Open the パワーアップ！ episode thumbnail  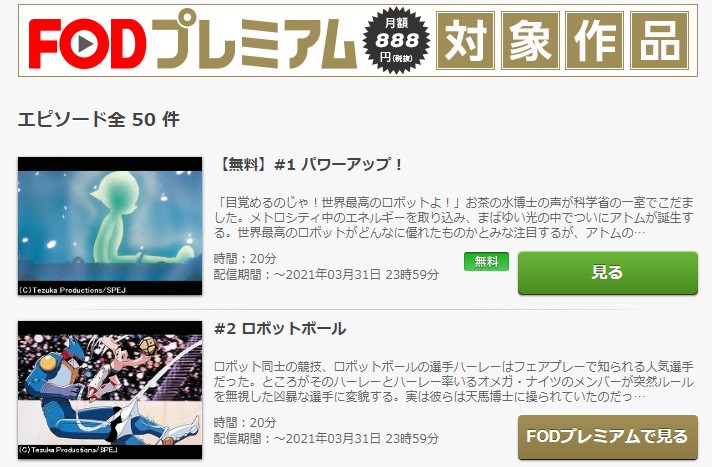pos(110,226)
